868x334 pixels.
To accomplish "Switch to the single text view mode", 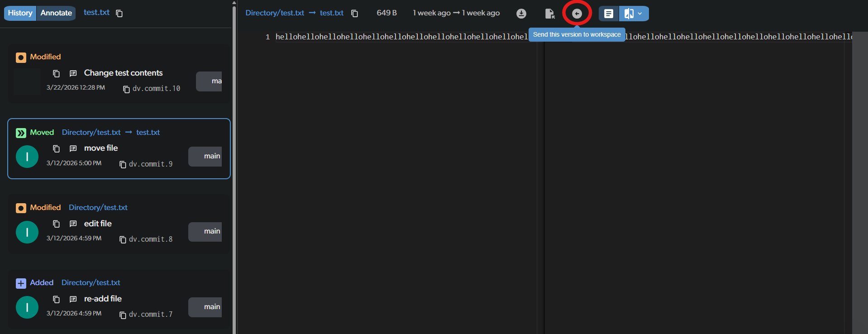I will click(609, 14).
